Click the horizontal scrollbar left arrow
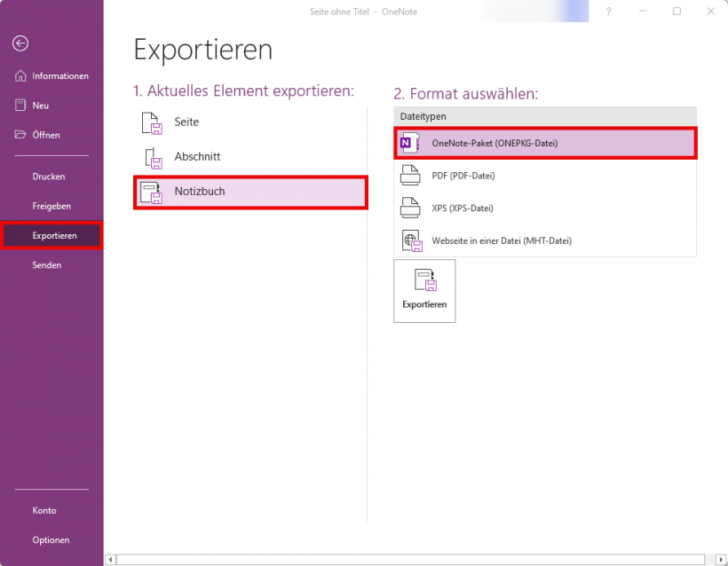The height and width of the screenshot is (566, 728). click(x=111, y=560)
